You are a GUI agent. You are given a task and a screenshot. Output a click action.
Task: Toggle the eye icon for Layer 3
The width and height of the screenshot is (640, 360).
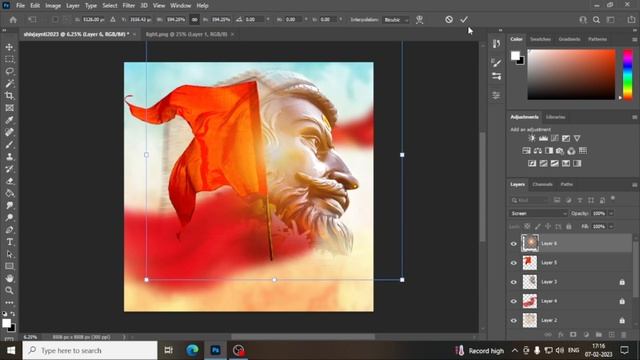tap(513, 282)
